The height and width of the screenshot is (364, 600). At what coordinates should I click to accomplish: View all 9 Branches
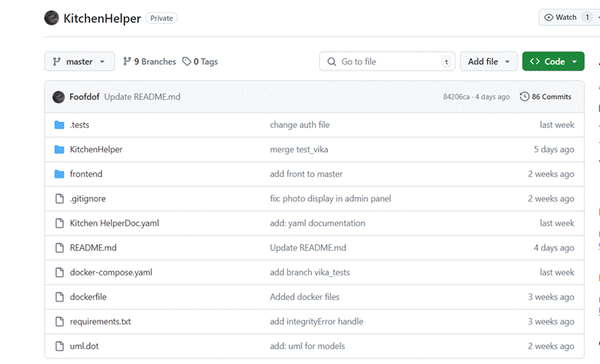point(149,62)
